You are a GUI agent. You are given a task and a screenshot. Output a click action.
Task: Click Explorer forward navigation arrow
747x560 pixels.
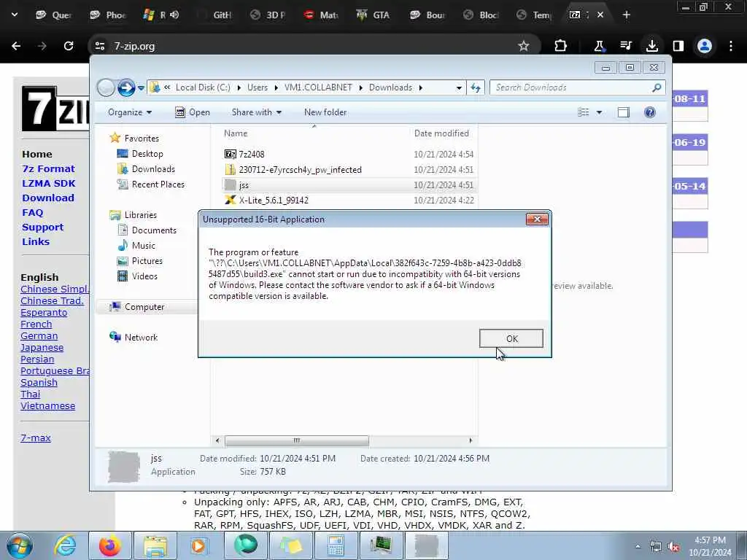126,87
